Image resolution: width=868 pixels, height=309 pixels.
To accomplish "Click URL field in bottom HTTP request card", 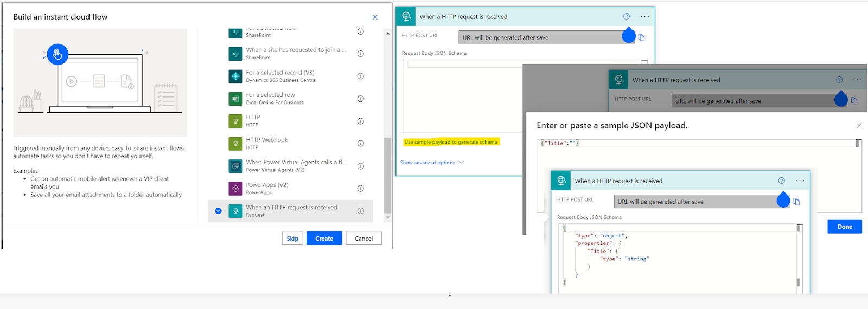I will point(701,202).
